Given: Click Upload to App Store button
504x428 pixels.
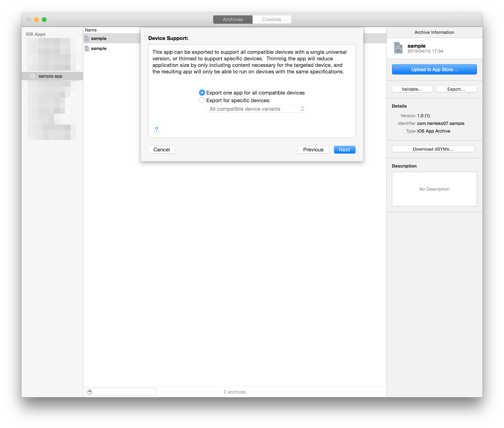Looking at the screenshot, I should pos(434,70).
